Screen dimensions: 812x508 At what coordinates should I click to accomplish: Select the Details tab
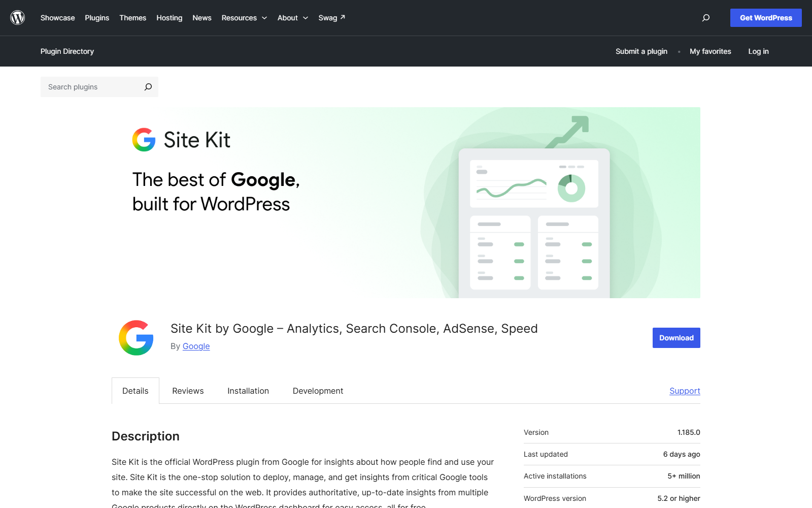(136, 391)
